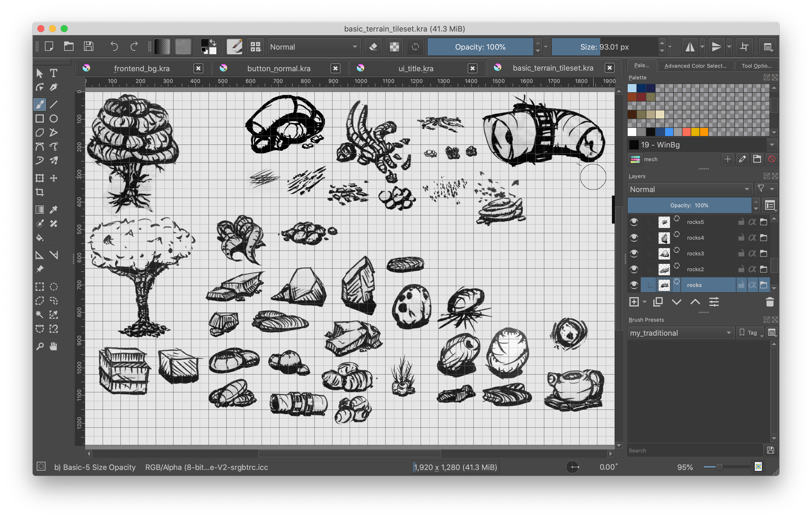Click the Add Layer button
The image size is (812, 519).
pos(634,302)
